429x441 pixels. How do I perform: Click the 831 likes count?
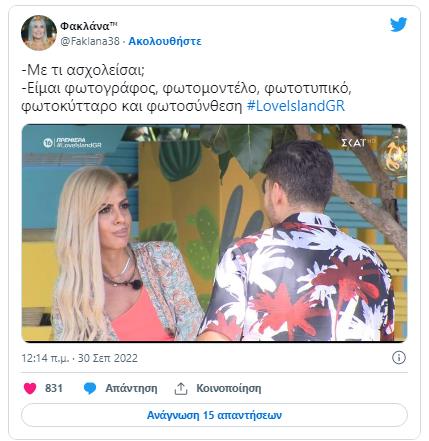(54, 388)
